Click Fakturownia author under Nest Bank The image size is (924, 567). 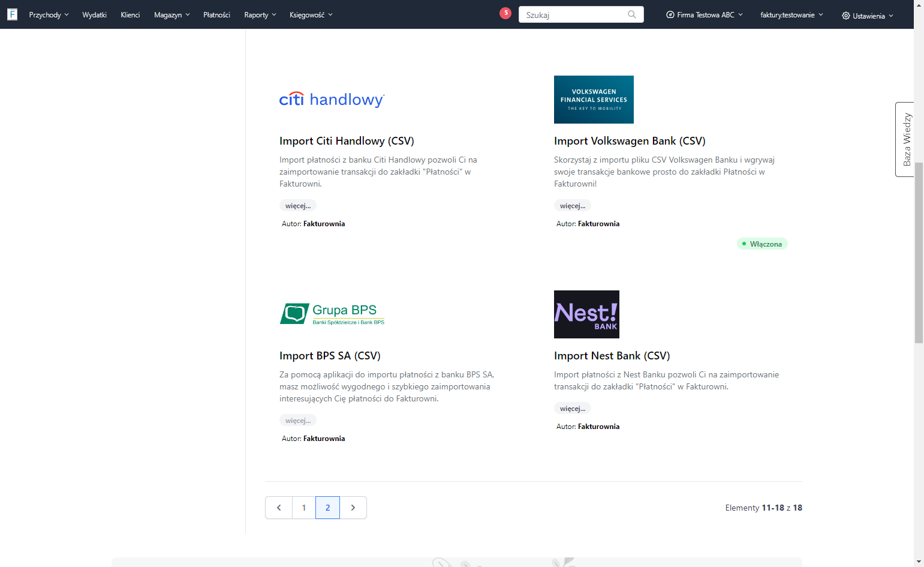pos(598,427)
